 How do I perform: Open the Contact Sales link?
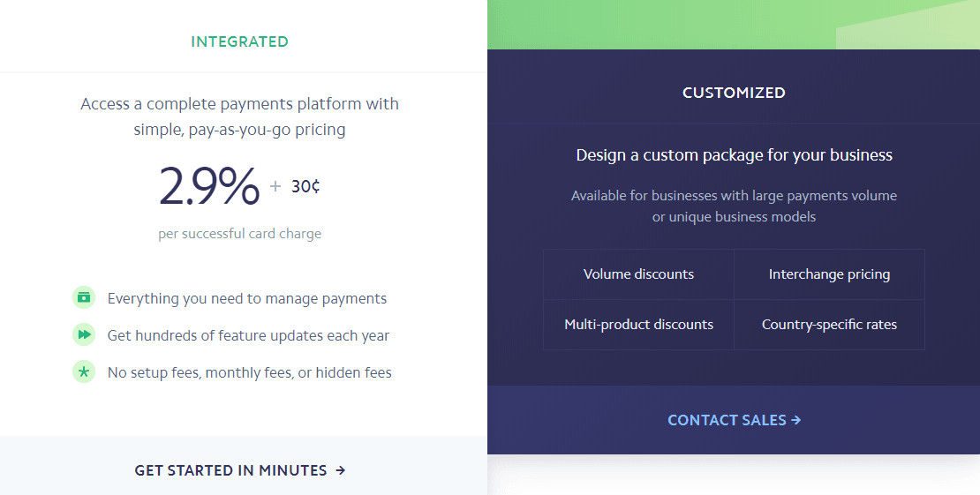pos(734,420)
